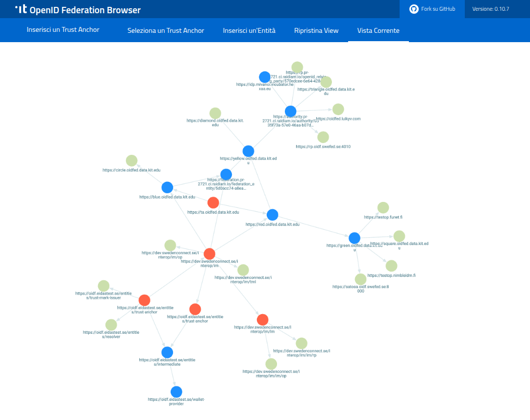Image resolution: width=530 pixels, height=420 pixels.
Task: Click the rp.oidf.swefed.se:4010 node
Action: coord(323,137)
